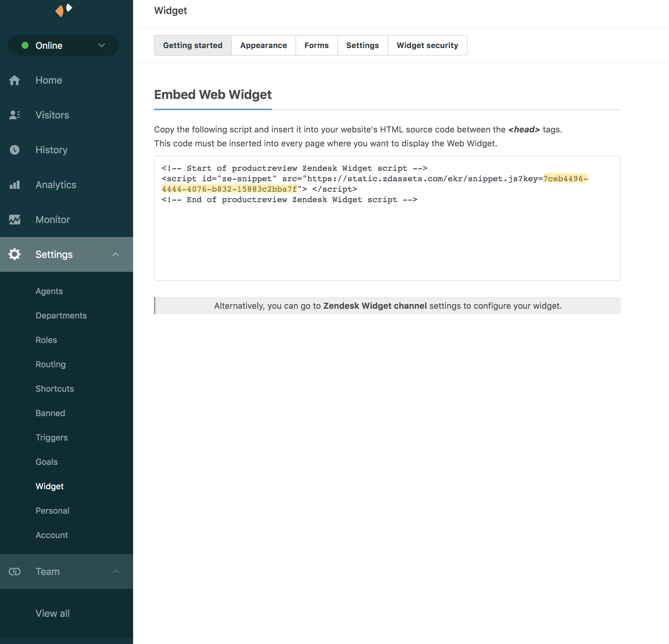Click the Home house icon
Viewport: 669px width, 644px height.
pos(15,80)
